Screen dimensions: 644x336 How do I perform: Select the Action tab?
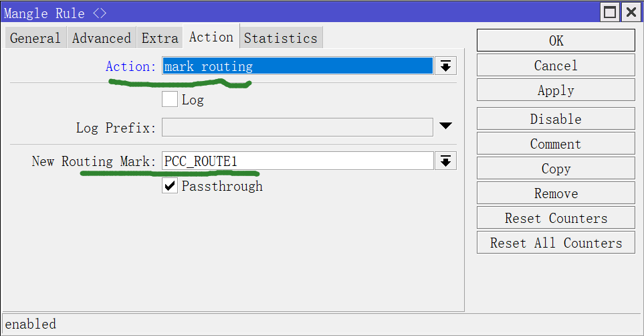211,37
